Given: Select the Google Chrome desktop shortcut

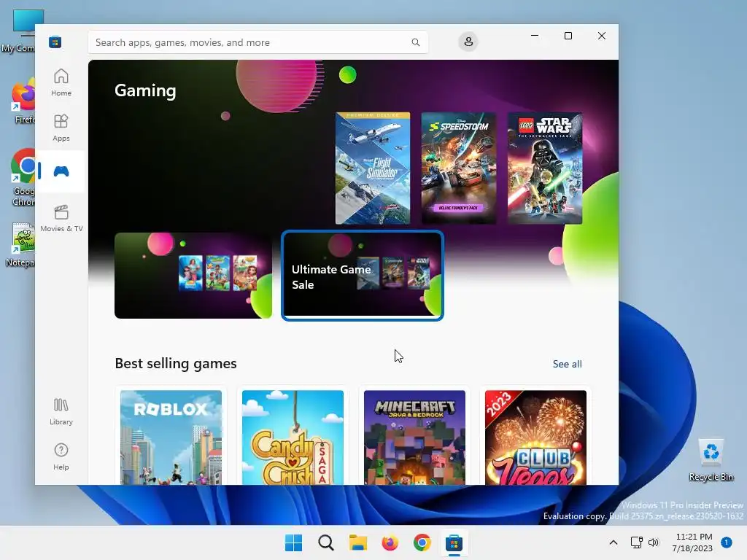Looking at the screenshot, I should click(22, 177).
